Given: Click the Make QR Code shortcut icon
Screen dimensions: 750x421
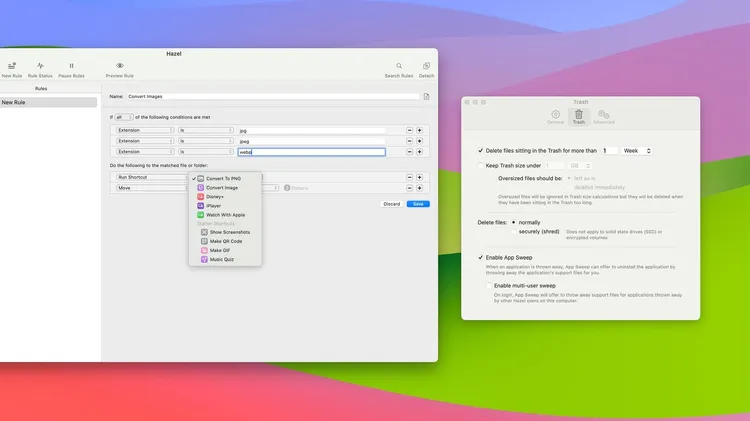Looking at the screenshot, I should tap(204, 241).
